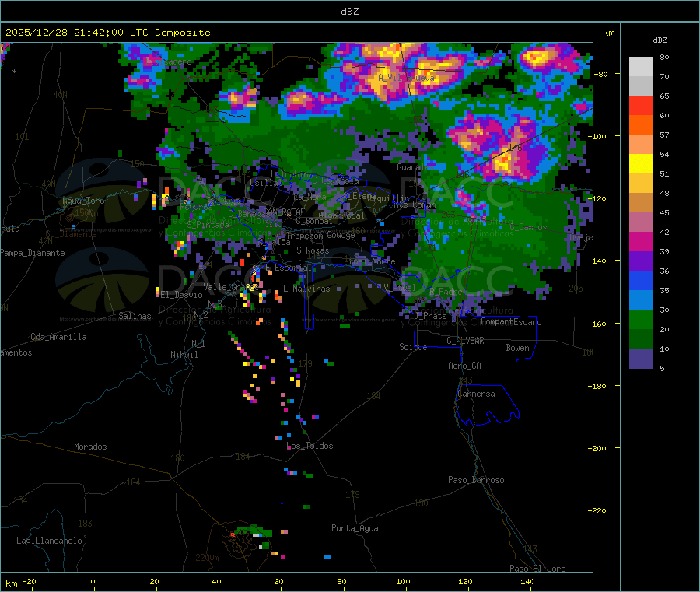
Task: Click the dark green 10–20 dBZ swatch
Action: [x=641, y=339]
